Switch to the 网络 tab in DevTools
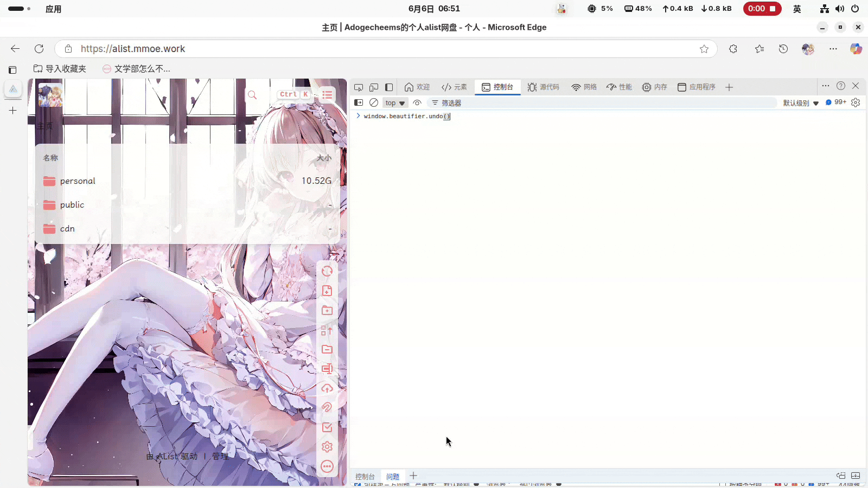Viewport: 868px width, 488px height. coord(584,87)
